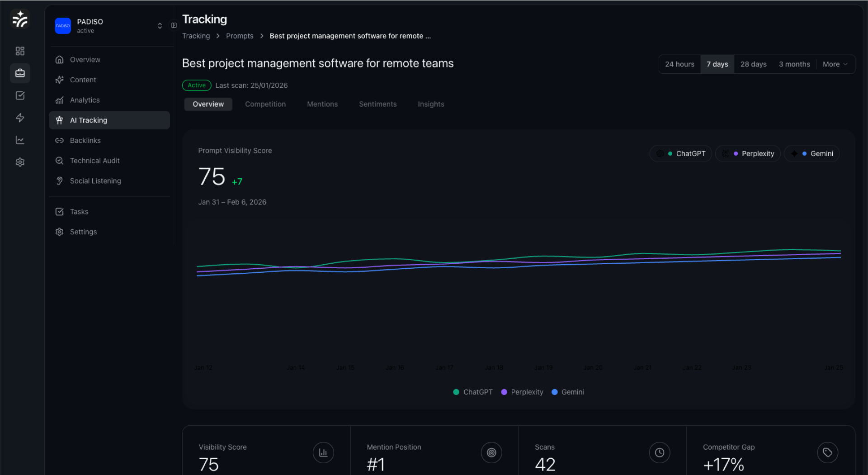This screenshot has height=475, width=868.
Task: Toggle the ChatGPT series filter
Action: 680,153
